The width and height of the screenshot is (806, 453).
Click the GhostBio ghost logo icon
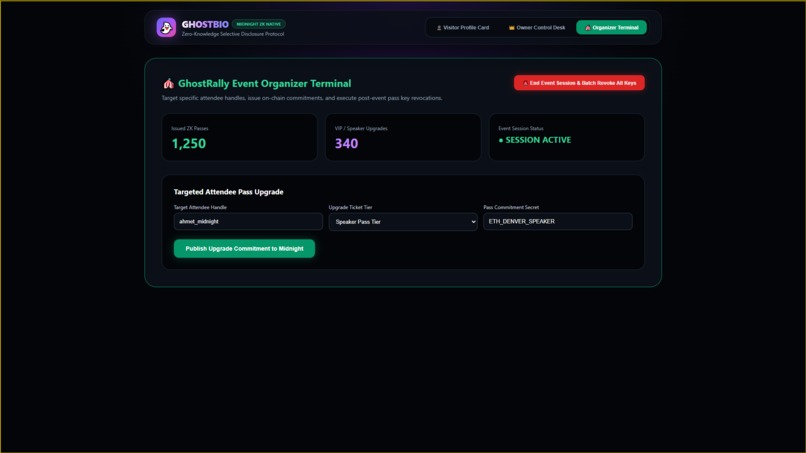tap(166, 27)
